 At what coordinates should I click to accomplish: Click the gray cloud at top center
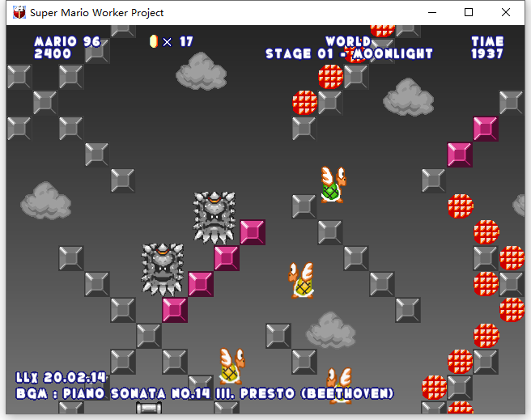click(202, 71)
